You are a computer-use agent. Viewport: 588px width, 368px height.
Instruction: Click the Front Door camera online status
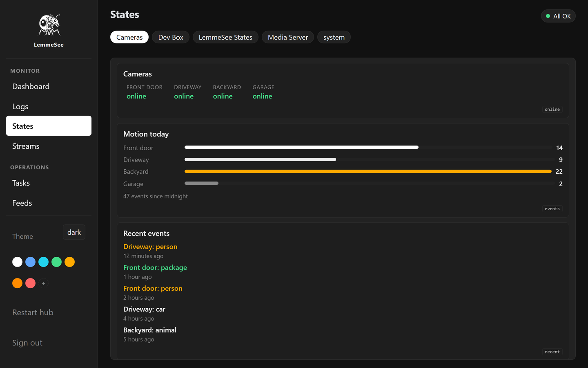tap(136, 96)
